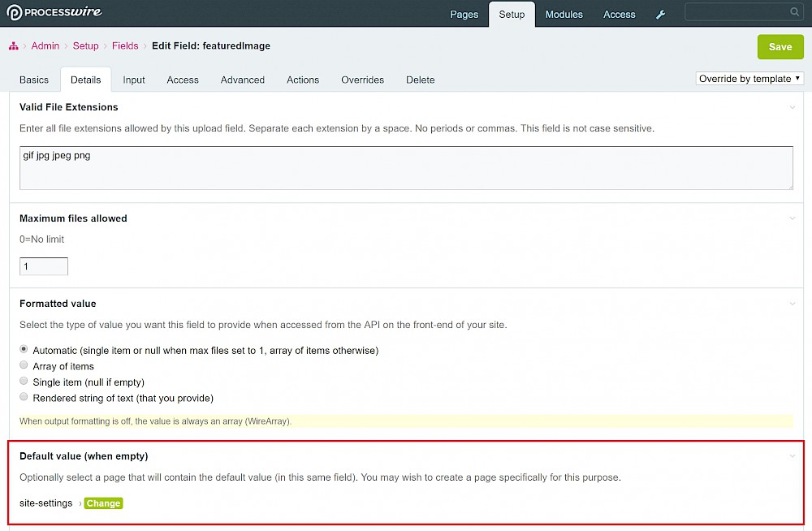Open the Override by template dropdown
This screenshot has width=812, height=531.
(749, 79)
